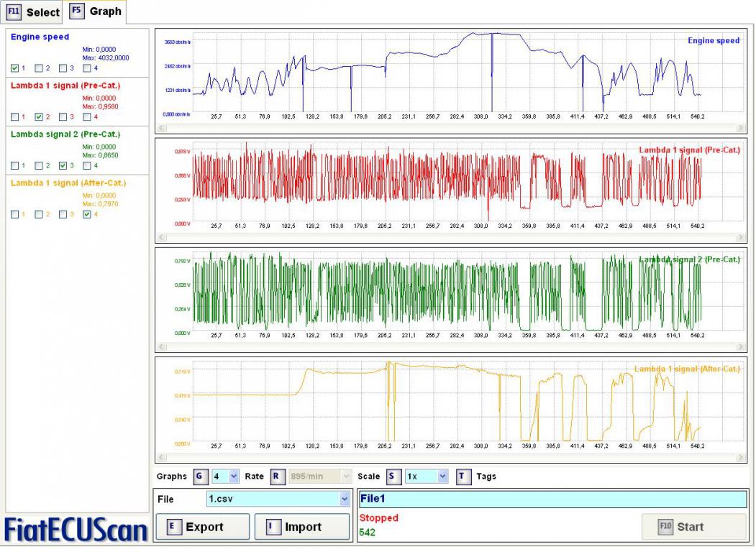Screen dimensions: 756x552
Task: Click the Lambda 1 signal (Pre-Cat.) parameter title
Action: [65, 86]
